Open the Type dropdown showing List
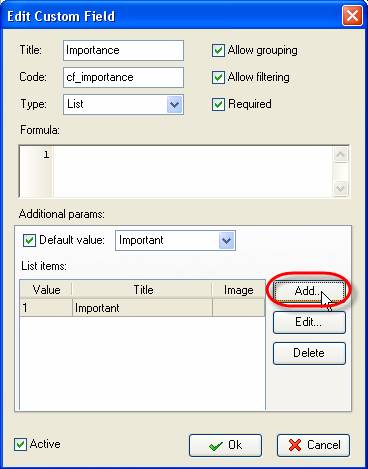This screenshot has height=469, width=368. (x=174, y=105)
